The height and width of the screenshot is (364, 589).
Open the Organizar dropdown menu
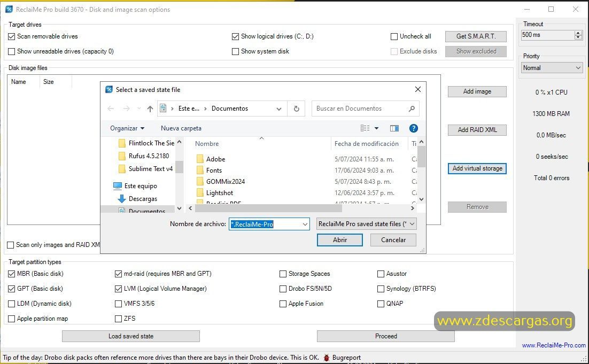click(x=127, y=128)
